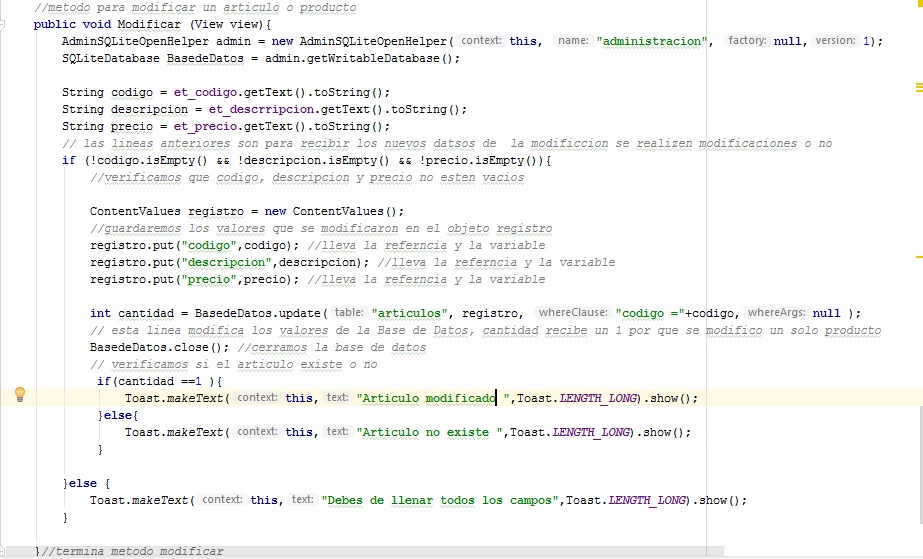Screen dimensions: 923x559
Task: Click the "whereArgs:" parameter hint
Action: (x=777, y=313)
